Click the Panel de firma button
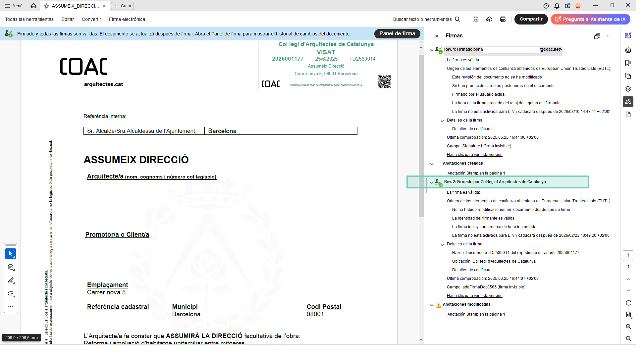This screenshot has width=644, height=354. click(397, 33)
